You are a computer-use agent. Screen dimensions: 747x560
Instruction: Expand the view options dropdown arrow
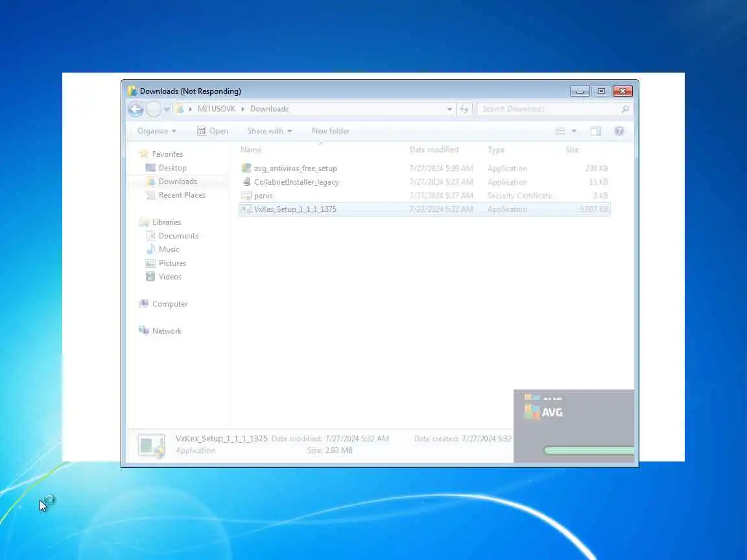point(574,131)
